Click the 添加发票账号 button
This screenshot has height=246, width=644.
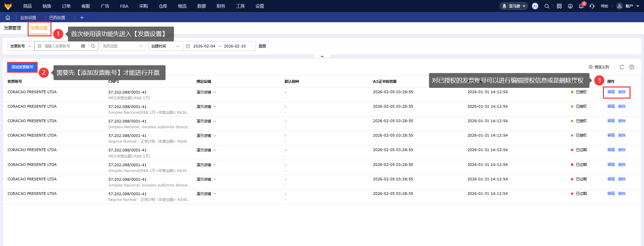(22, 67)
